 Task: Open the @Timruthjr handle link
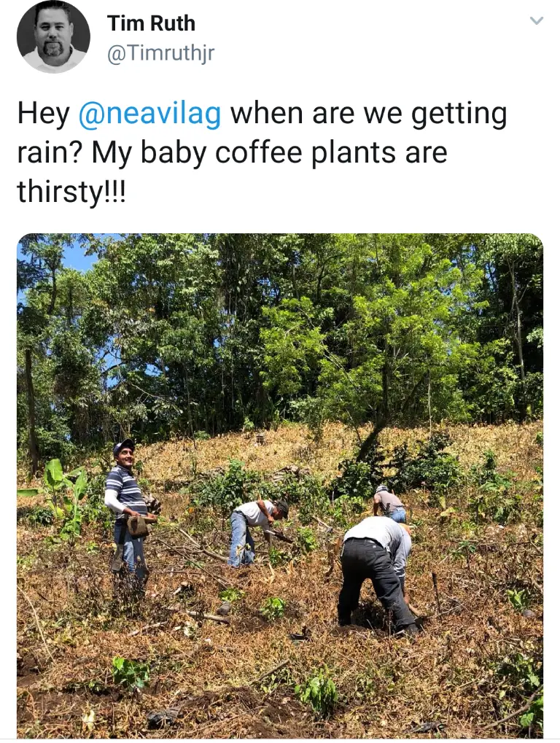(160, 53)
